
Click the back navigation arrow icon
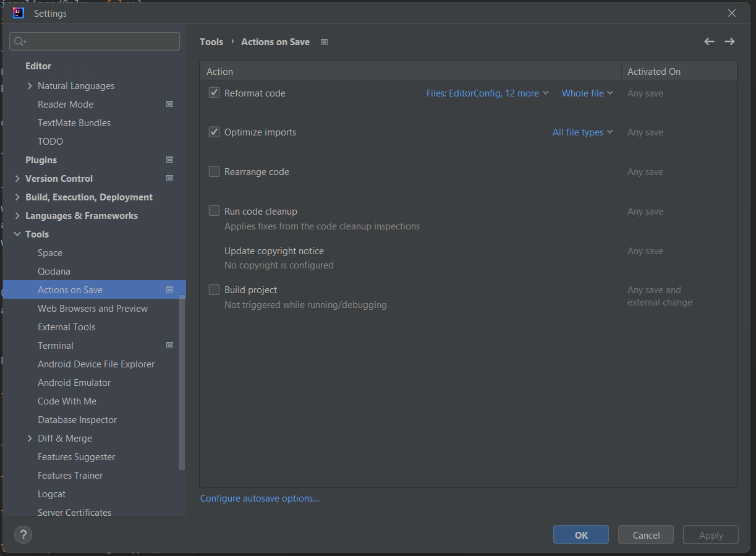(x=709, y=41)
